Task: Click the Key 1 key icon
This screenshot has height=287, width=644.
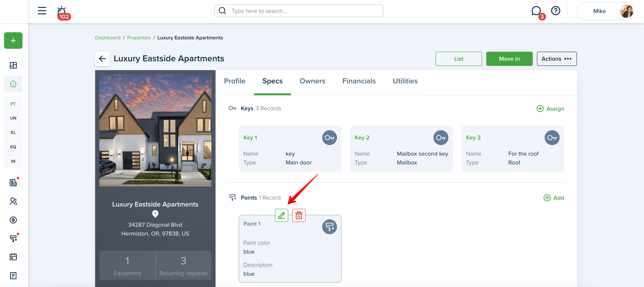Action: (x=329, y=138)
